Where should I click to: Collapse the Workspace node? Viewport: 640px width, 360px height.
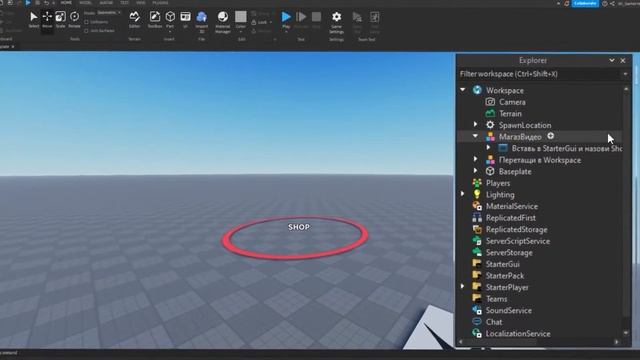462,90
